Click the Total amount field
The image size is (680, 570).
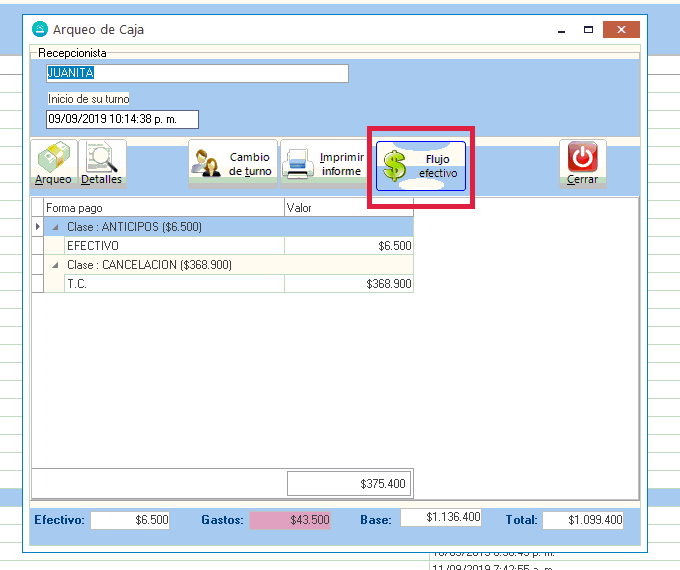tap(583, 520)
